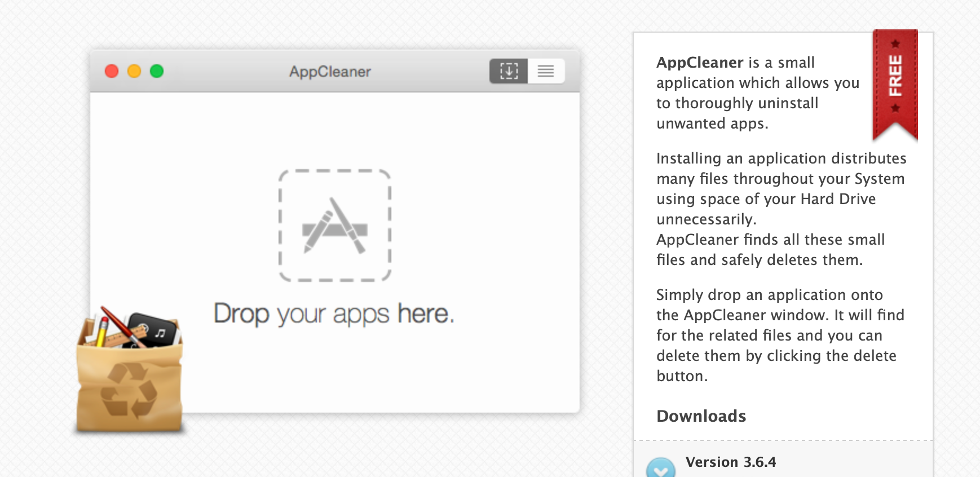The height and width of the screenshot is (477, 980).
Task: Click the Downloads heading
Action: tap(701, 416)
